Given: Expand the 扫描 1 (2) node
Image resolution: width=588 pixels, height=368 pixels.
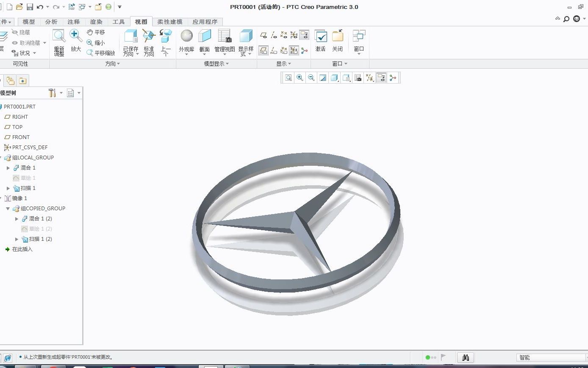Looking at the screenshot, I should point(17,239).
